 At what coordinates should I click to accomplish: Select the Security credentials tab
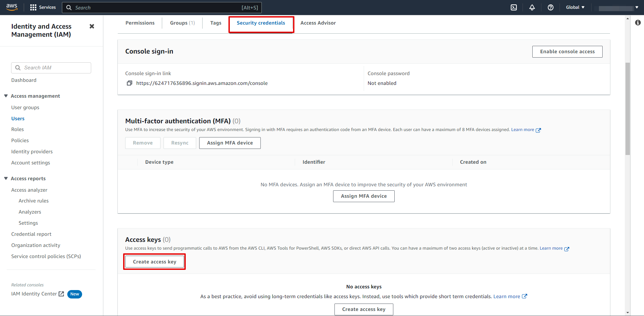pyautogui.click(x=261, y=23)
